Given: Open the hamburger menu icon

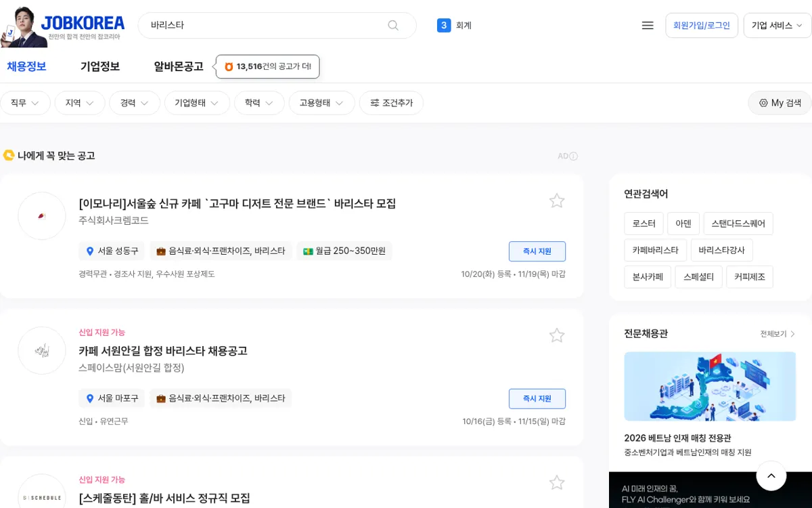Looking at the screenshot, I should pyautogui.click(x=648, y=25).
